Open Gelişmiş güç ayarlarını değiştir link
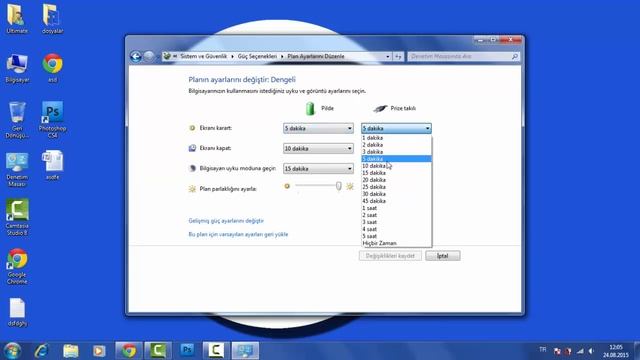The width and height of the screenshot is (640, 360). (226, 221)
